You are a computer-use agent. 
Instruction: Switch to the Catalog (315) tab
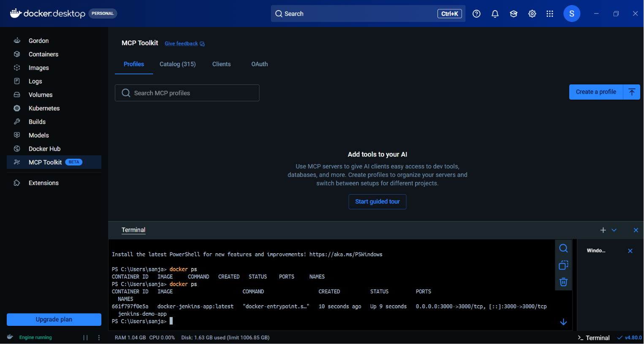click(177, 64)
